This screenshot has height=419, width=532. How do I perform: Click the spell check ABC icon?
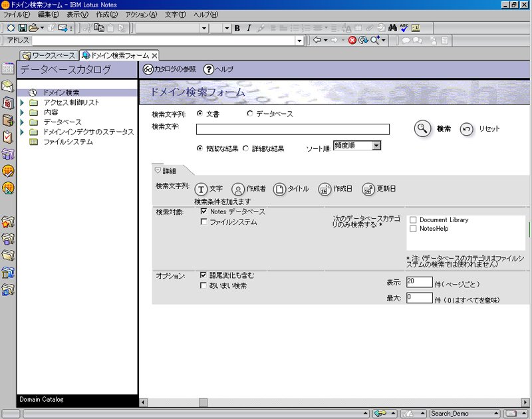[404, 28]
